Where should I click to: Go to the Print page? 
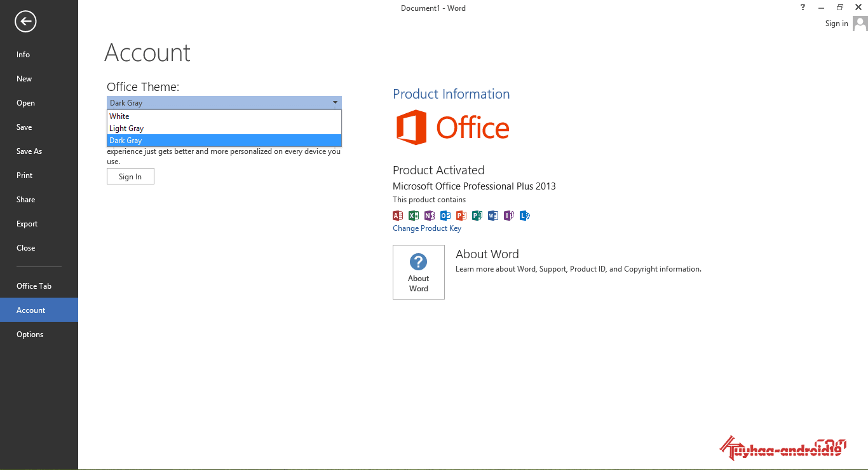(39, 176)
